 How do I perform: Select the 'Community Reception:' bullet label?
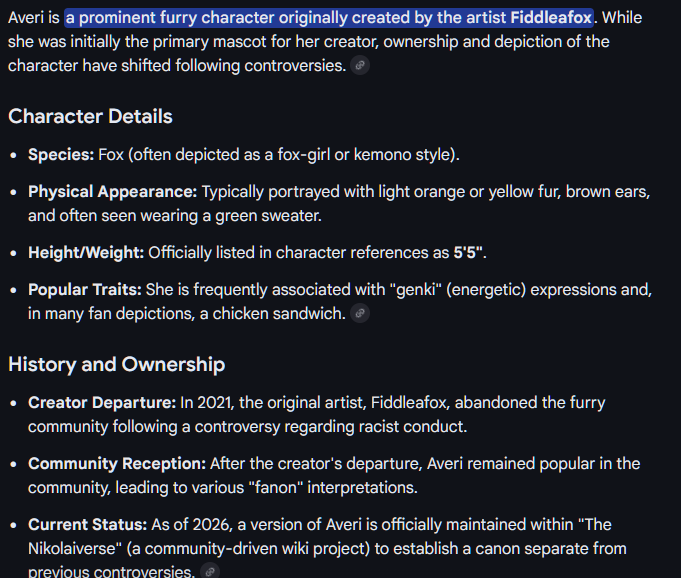pos(117,463)
